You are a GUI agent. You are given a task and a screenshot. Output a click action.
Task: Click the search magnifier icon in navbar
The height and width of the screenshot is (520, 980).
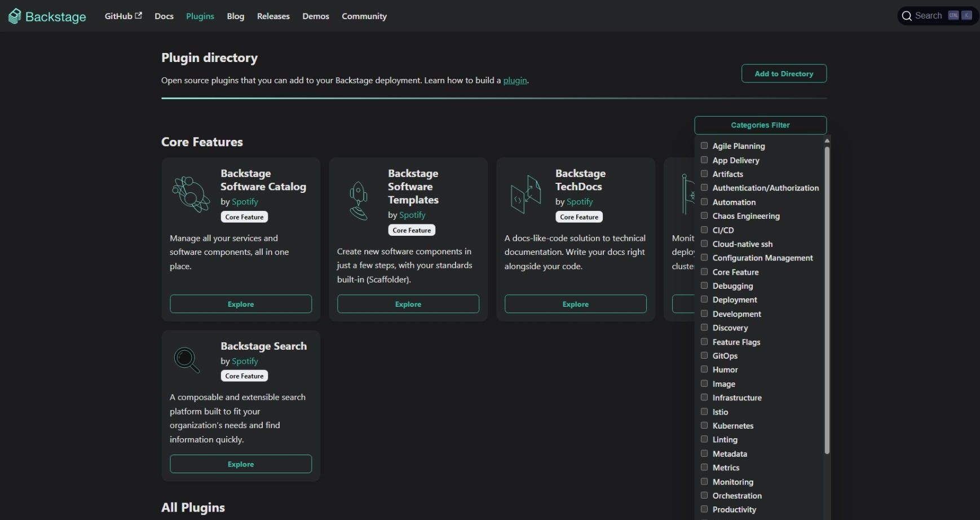pyautogui.click(x=907, y=16)
